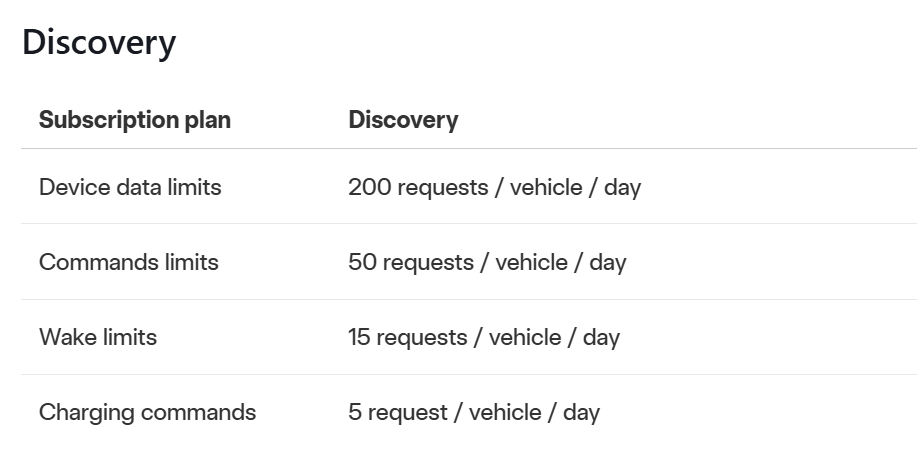
Task: Click the word 'requests' in Commands limits row
Action: coord(428,263)
